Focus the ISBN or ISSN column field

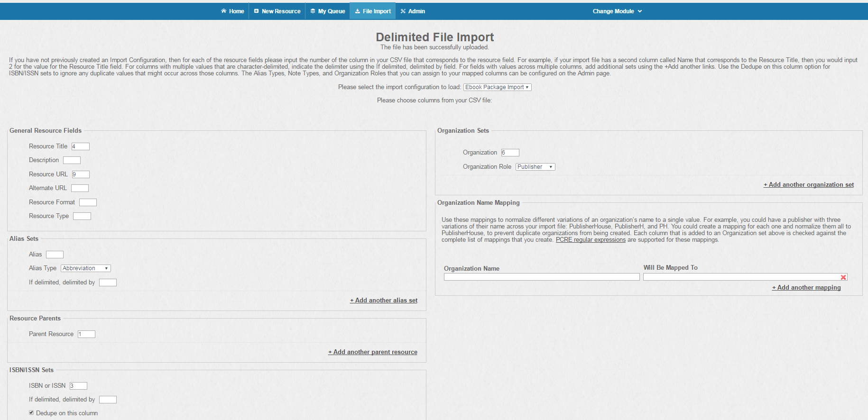coord(78,386)
